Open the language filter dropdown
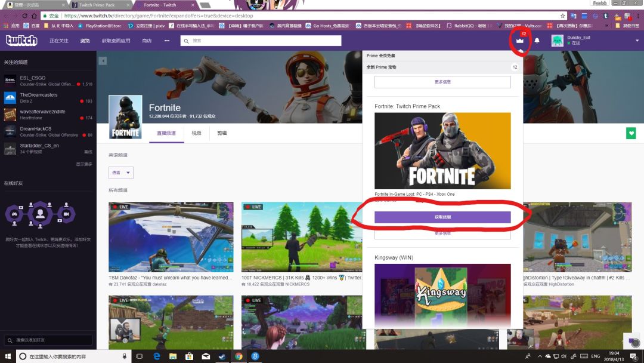 click(120, 173)
